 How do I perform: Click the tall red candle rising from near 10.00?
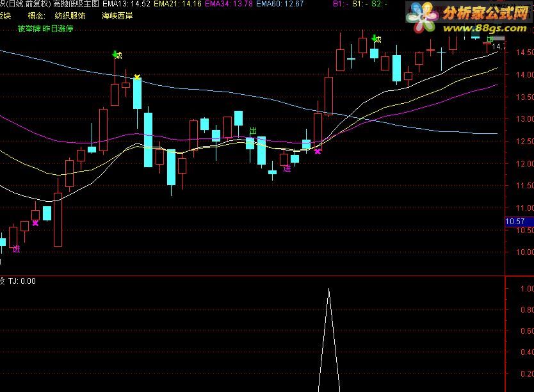click(58, 219)
